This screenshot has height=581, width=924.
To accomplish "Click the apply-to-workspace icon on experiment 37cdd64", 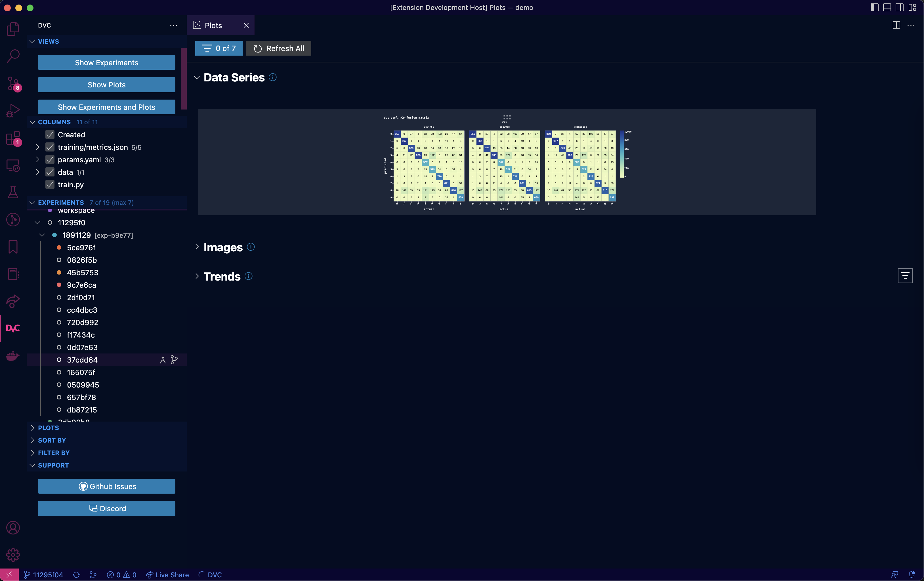I will (x=163, y=360).
